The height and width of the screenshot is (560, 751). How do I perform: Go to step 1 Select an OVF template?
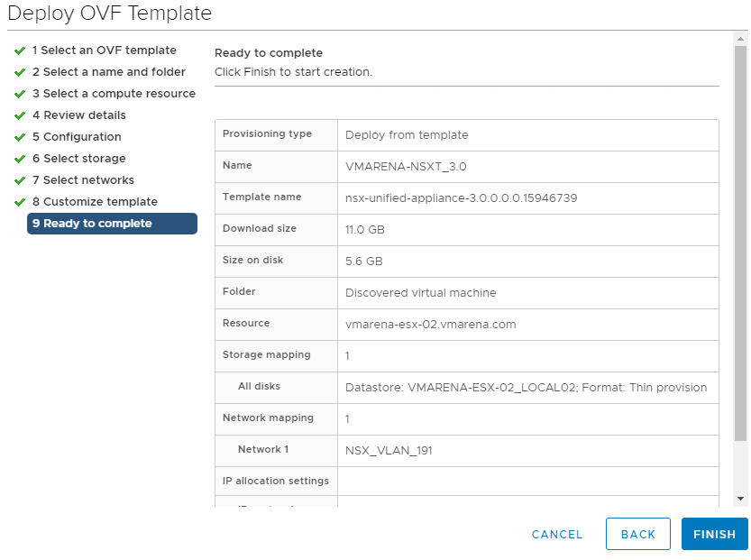[x=105, y=50]
